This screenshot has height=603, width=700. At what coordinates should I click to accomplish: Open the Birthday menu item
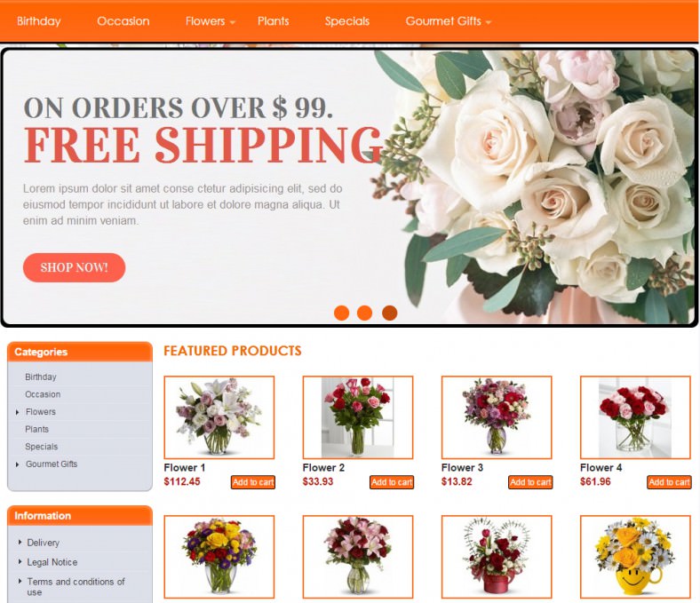[39, 21]
